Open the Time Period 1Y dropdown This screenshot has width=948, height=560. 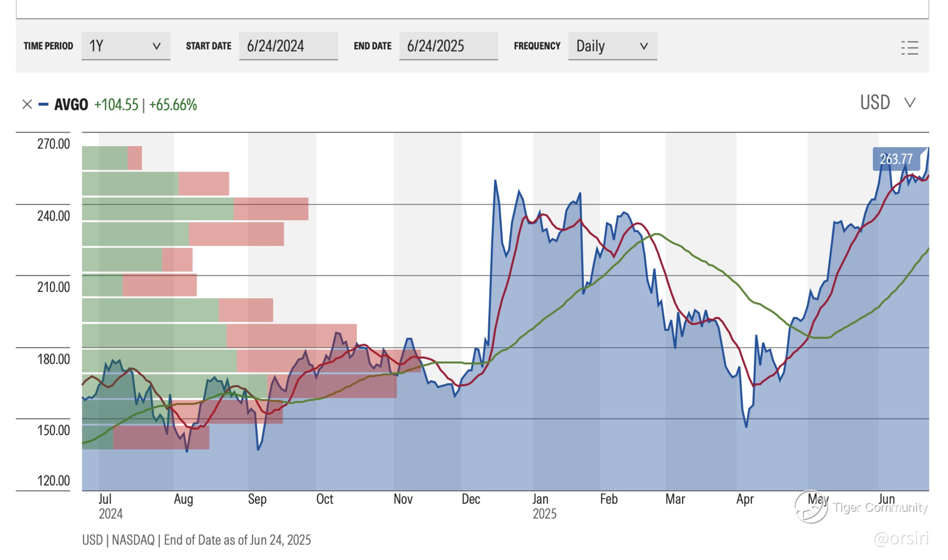click(x=126, y=46)
